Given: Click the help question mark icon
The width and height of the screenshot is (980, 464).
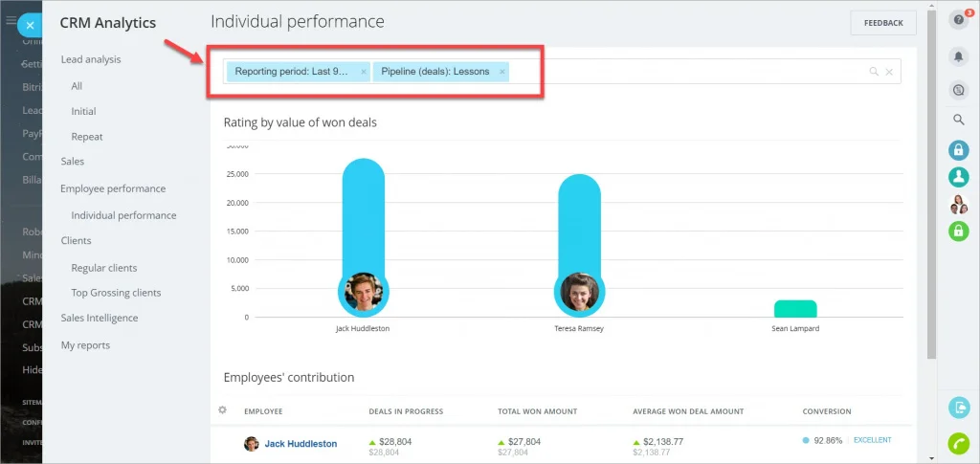Looking at the screenshot, I should click(x=958, y=20).
